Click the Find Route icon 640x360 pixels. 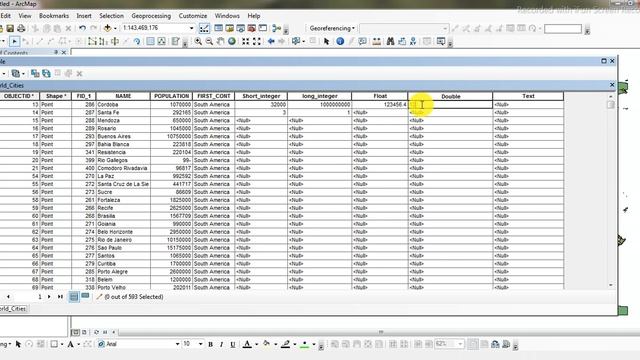(x=402, y=41)
